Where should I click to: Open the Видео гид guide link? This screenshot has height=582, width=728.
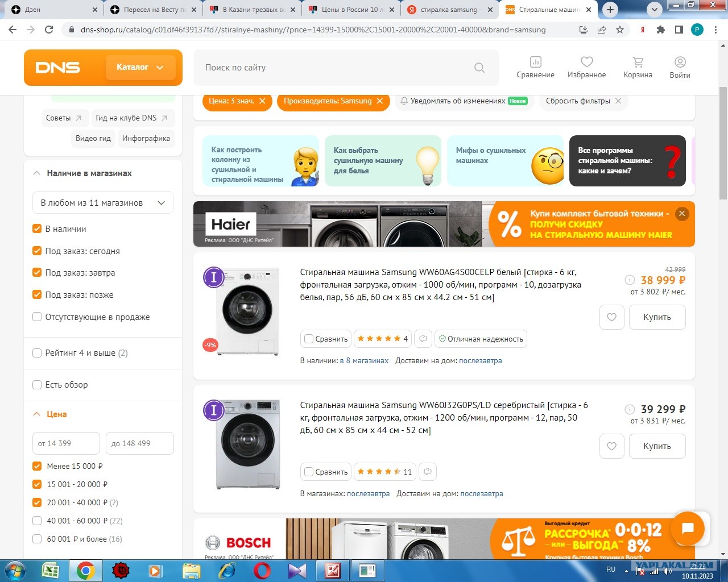click(93, 139)
